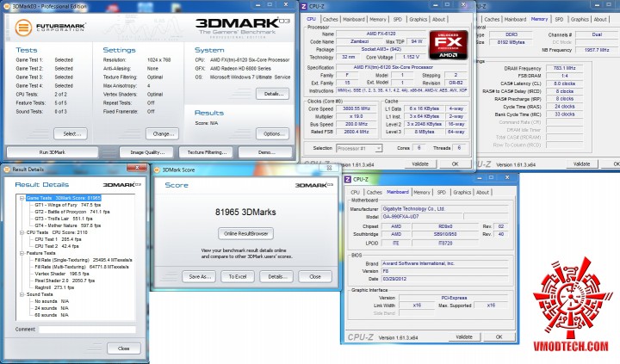
Task: Select the GT2 - Battle of Proxycon row
Action: tap(72, 212)
